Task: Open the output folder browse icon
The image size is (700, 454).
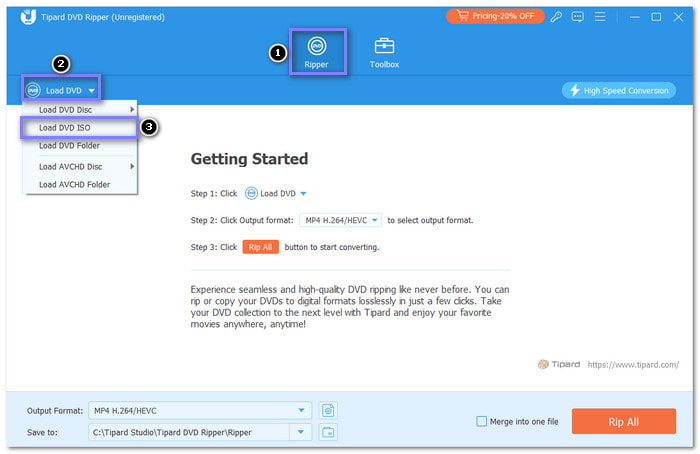Action: click(328, 432)
